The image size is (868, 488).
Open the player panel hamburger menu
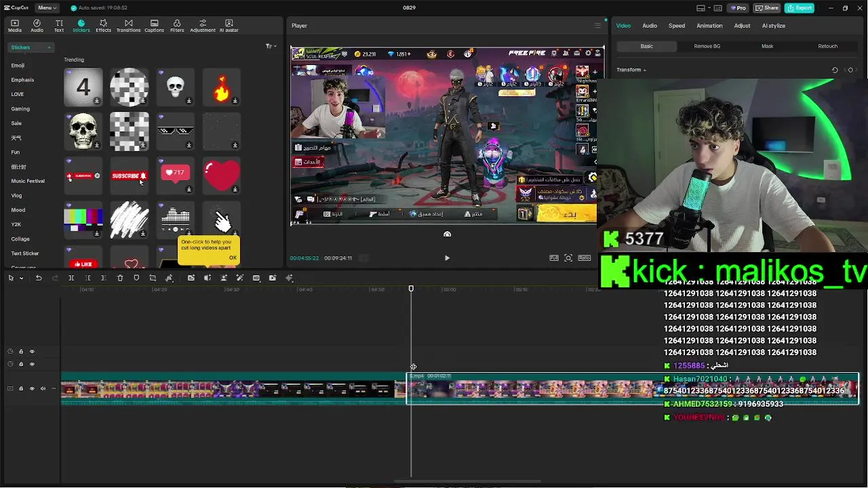[597, 26]
